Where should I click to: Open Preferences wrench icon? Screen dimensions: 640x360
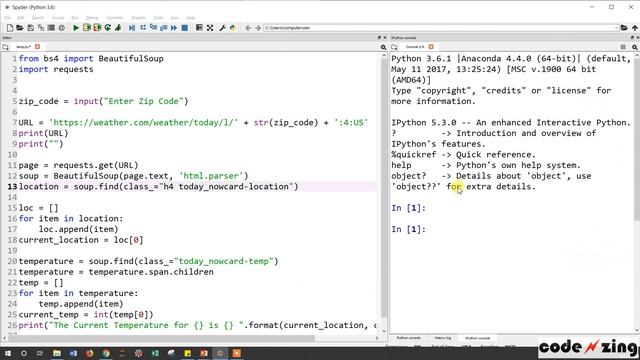tap(222, 28)
